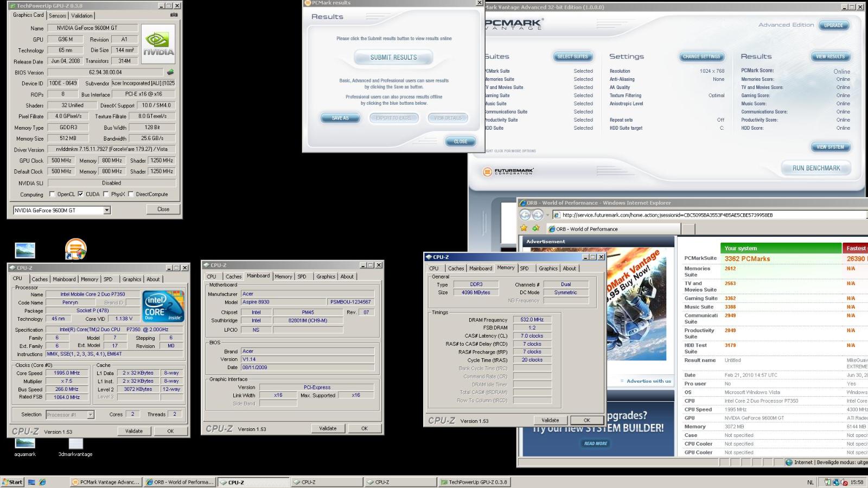Screen dimensions: 868x488
Task: Click the Internet Explorer quick launch icon
Action: [42, 482]
